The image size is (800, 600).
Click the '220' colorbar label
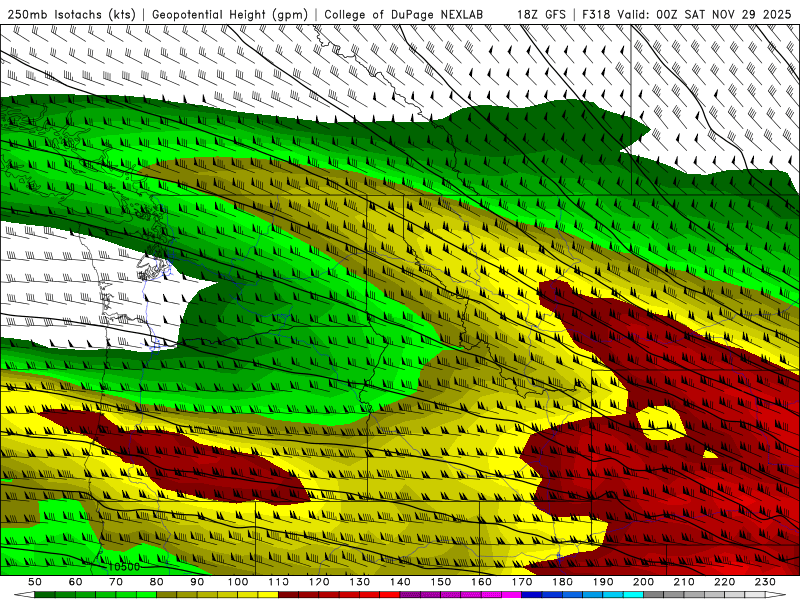[x=724, y=582]
